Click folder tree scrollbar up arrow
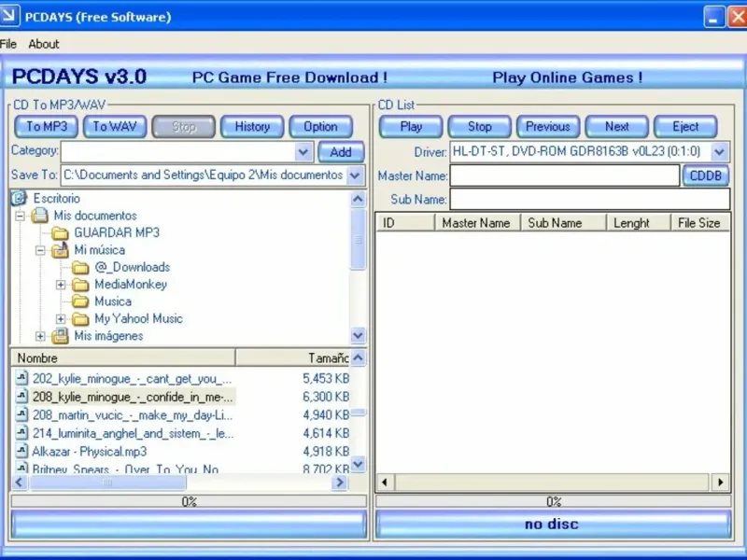Image resolution: width=747 pixels, height=560 pixels. [359, 199]
